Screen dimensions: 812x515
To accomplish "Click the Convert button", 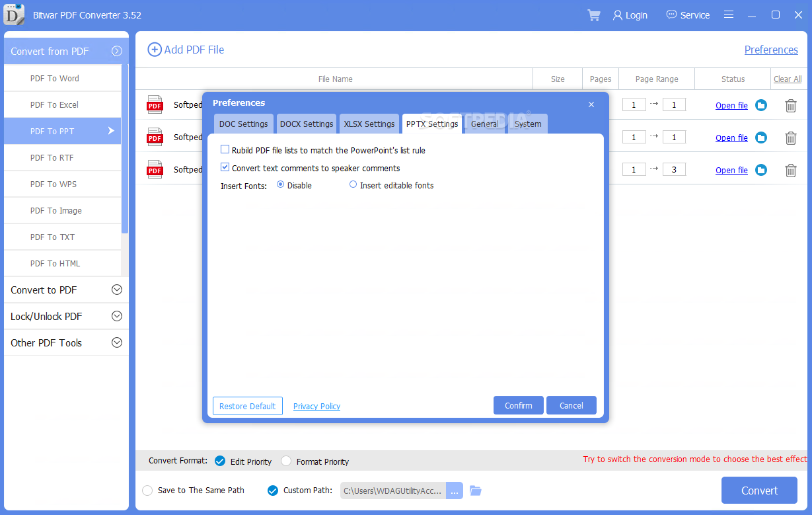I will tap(759, 491).
